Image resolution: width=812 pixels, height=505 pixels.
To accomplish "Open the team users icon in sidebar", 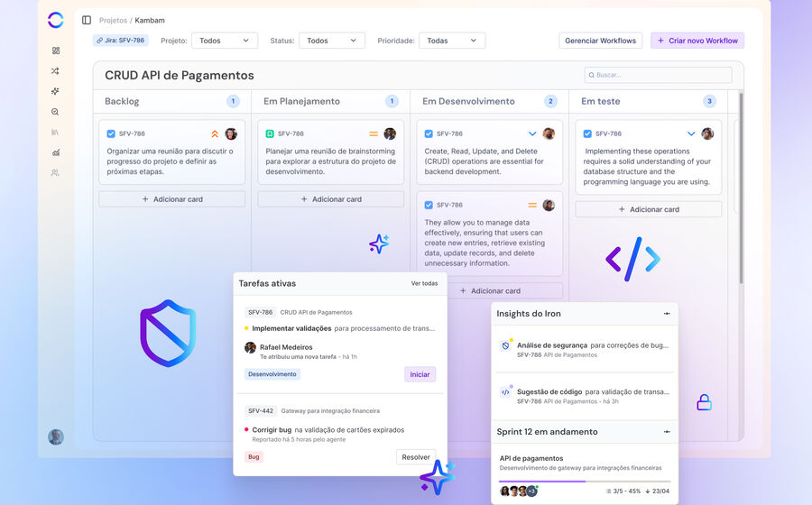I will coord(55,172).
